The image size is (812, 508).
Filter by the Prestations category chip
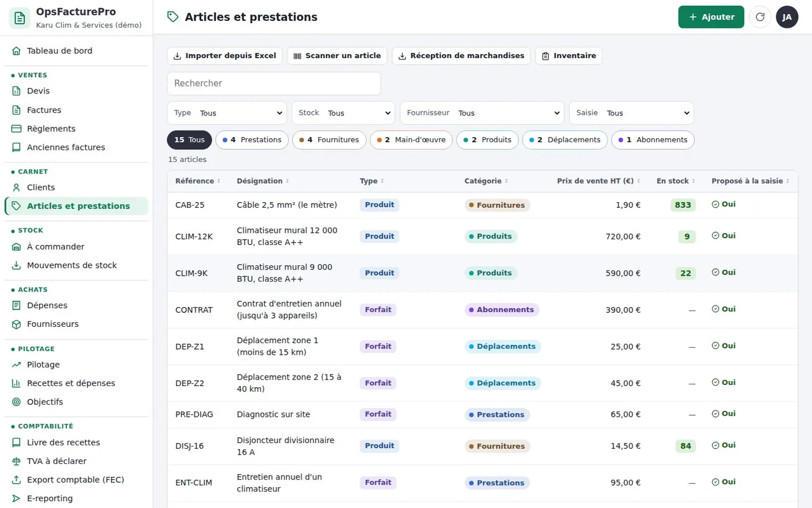pos(252,140)
